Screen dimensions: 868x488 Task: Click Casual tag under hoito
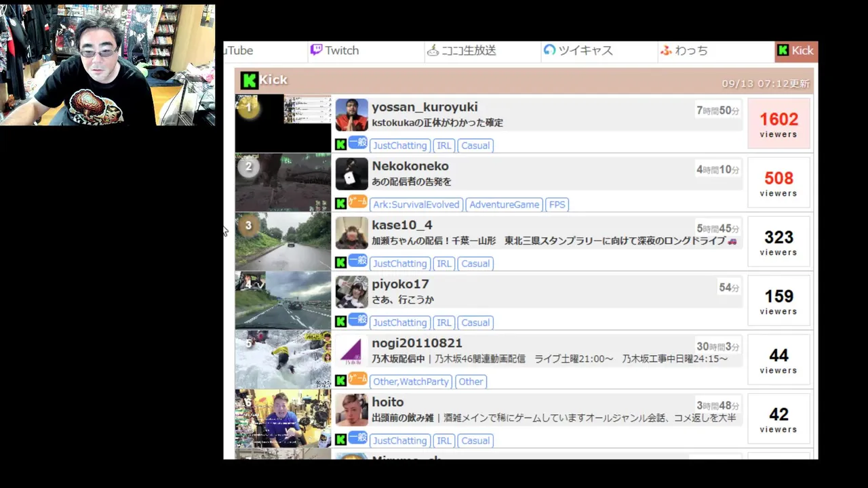[x=475, y=441]
